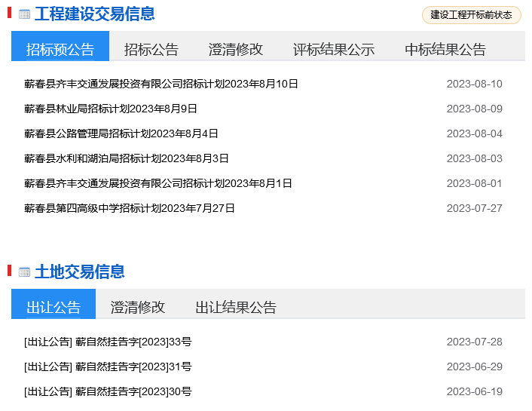Switch to the 评标结果公示 tab
Image resolution: width=532 pixels, height=411 pixels.
(x=334, y=50)
